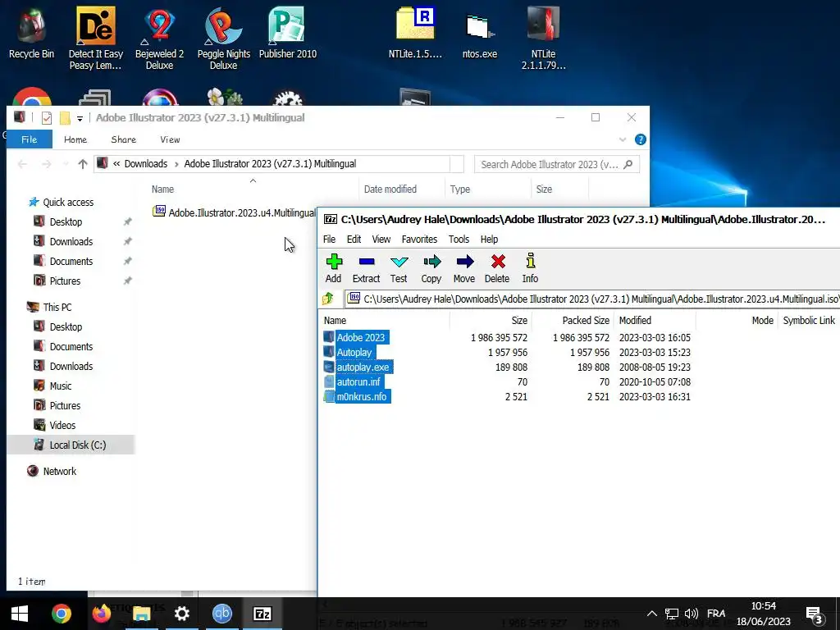Select Publisher 2010 desktop shortcut
The image size is (840, 630).
pos(288,33)
